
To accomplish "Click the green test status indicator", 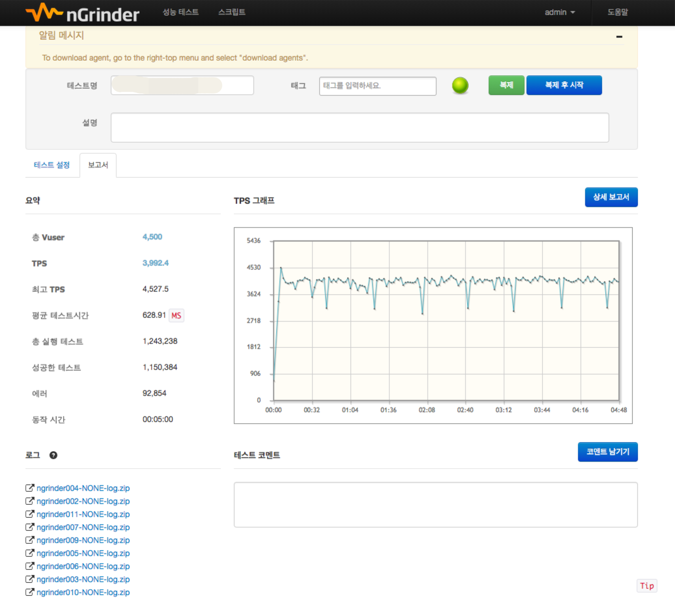I will click(x=460, y=85).
